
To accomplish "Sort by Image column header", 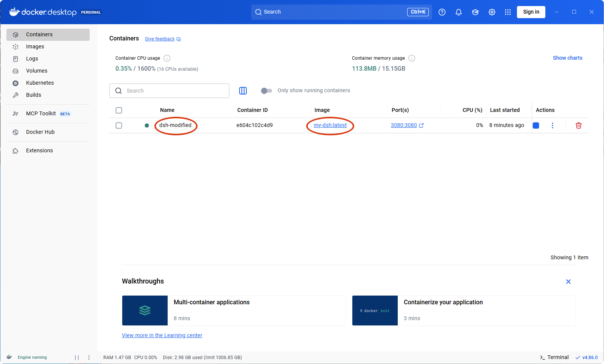I will point(322,110).
